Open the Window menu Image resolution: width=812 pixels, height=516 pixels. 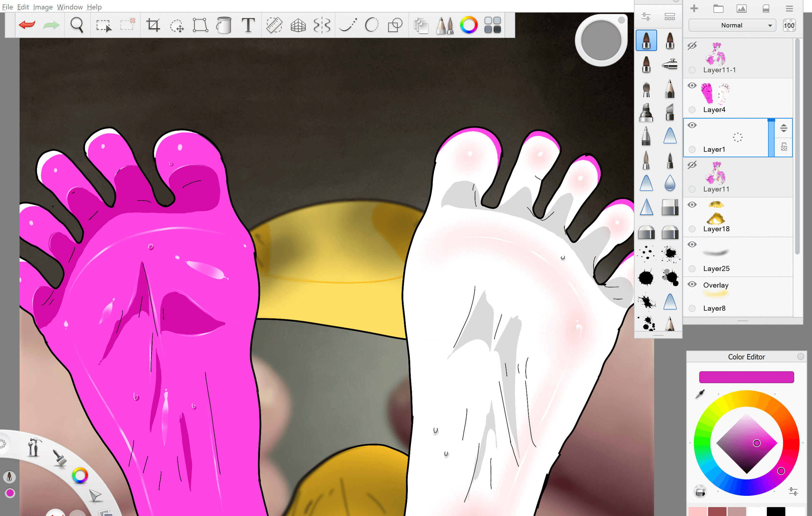point(69,7)
